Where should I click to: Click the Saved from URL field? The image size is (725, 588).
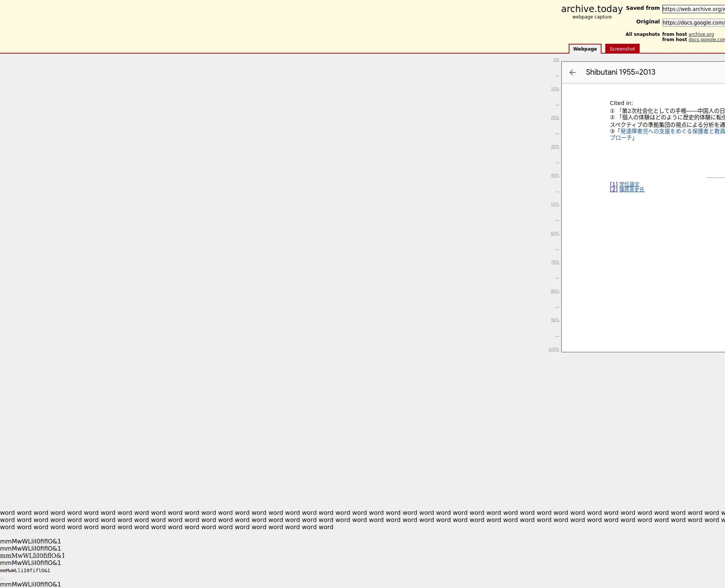pyautogui.click(x=693, y=9)
